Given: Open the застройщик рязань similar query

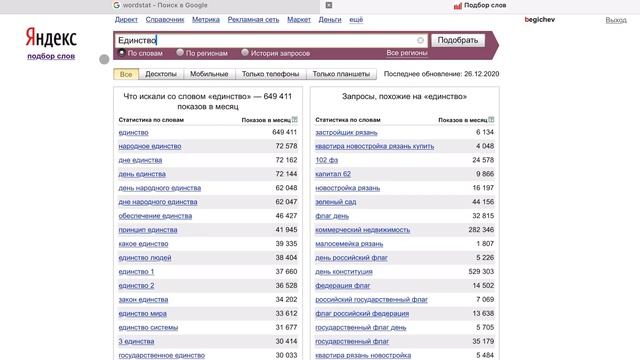Looking at the screenshot, I should (346, 132).
